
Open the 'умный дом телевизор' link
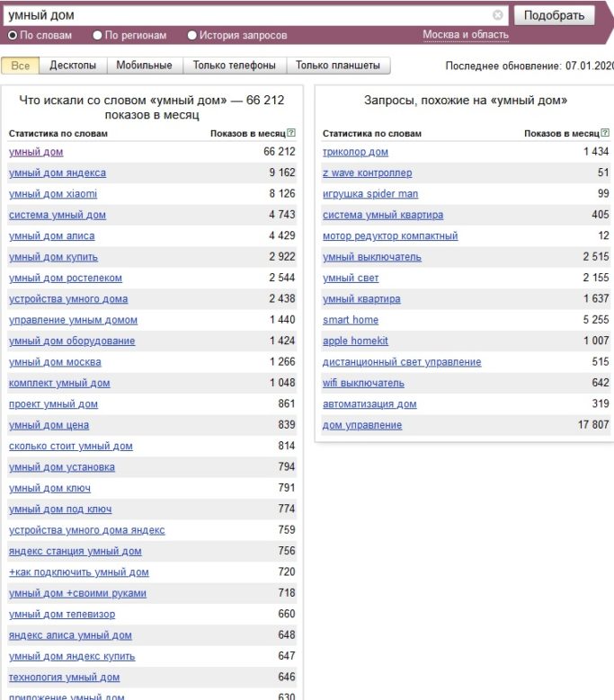point(62,615)
